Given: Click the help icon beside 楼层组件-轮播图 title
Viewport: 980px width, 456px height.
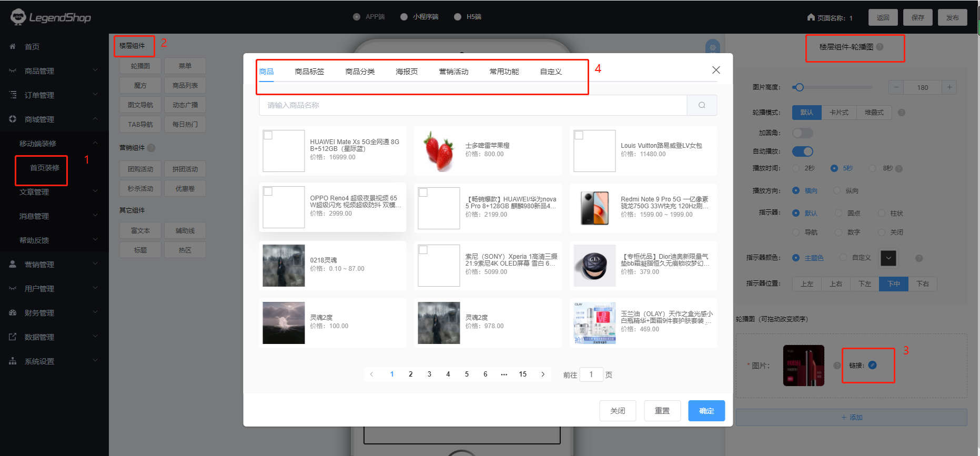Looking at the screenshot, I should coord(880,47).
